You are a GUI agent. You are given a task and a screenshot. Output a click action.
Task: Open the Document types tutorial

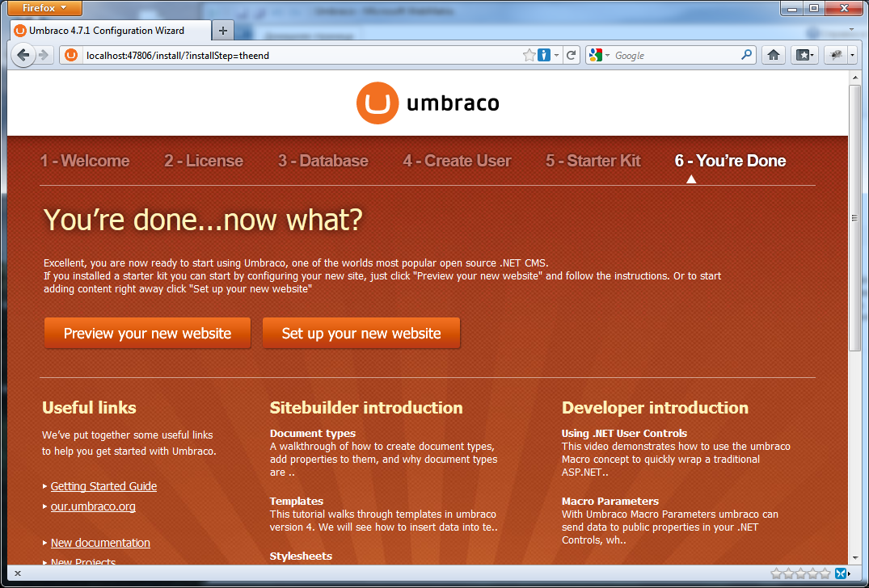313,434
